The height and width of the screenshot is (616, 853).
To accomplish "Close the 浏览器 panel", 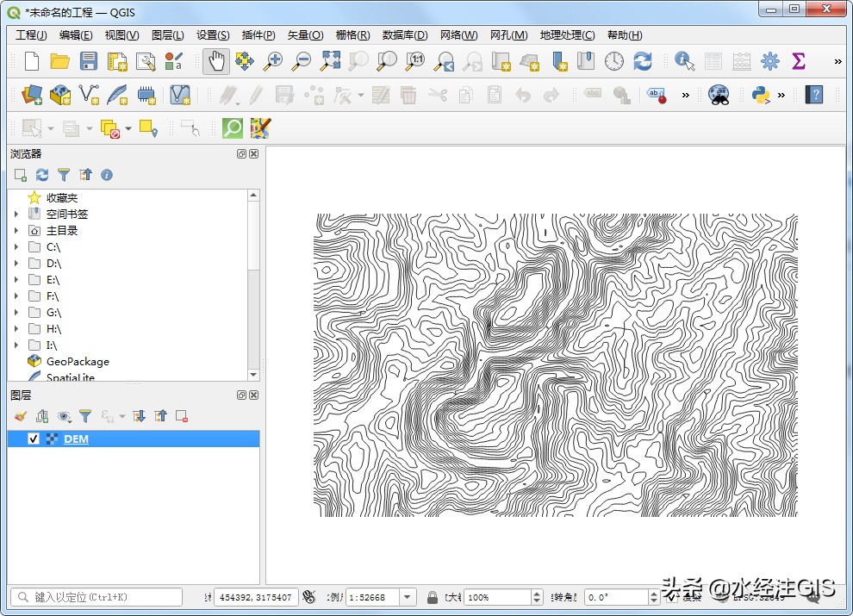I will [253, 154].
